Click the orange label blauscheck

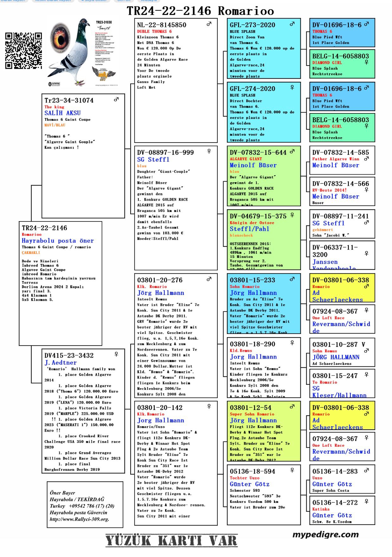coord(241,236)
